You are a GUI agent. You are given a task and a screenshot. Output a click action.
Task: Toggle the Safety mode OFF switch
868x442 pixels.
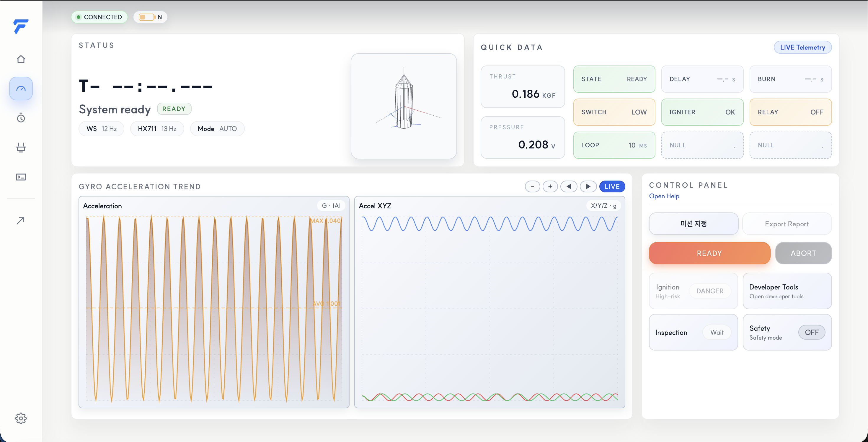coord(811,332)
